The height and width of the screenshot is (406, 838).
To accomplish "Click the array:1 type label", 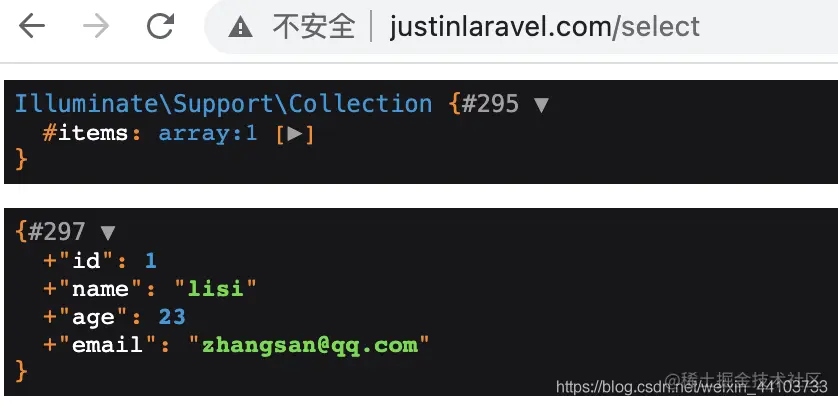I will pos(208,133).
